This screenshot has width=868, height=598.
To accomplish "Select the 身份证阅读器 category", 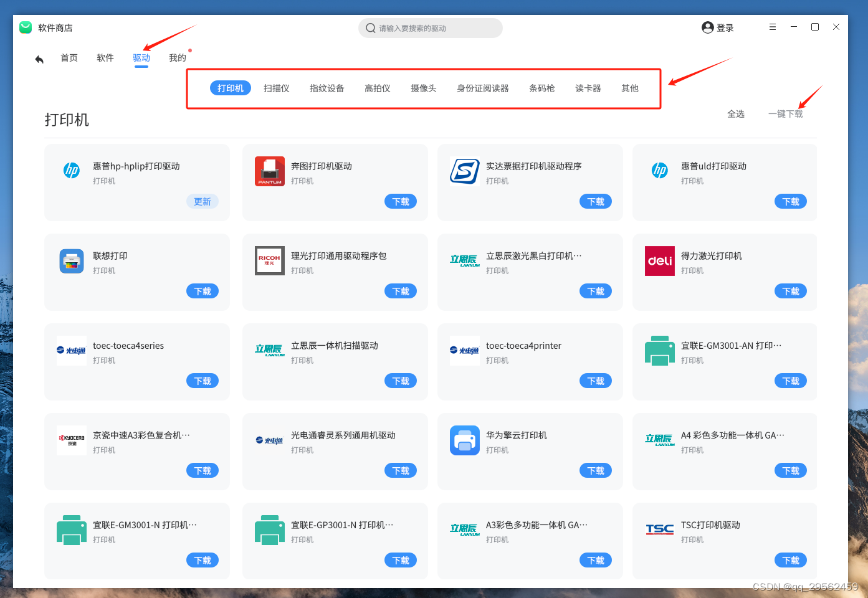I will [483, 88].
